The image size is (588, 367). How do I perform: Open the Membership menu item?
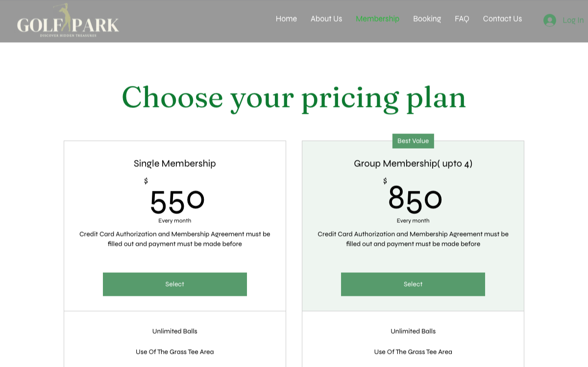(378, 19)
